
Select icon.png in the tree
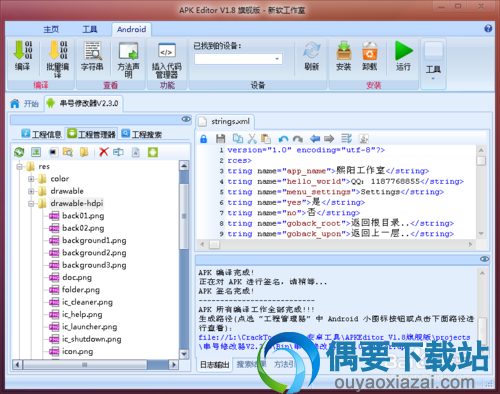pos(77,351)
